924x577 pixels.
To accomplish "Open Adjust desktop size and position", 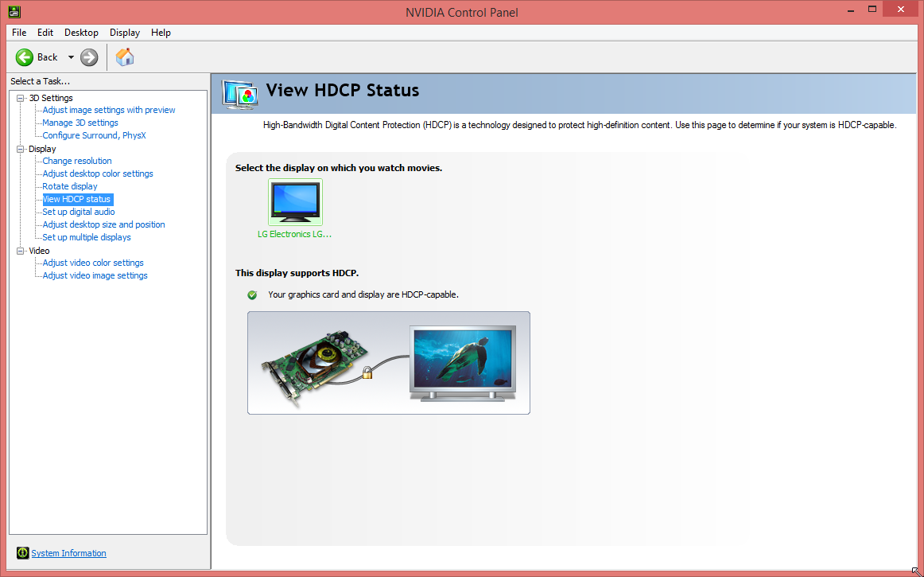I will (x=103, y=224).
